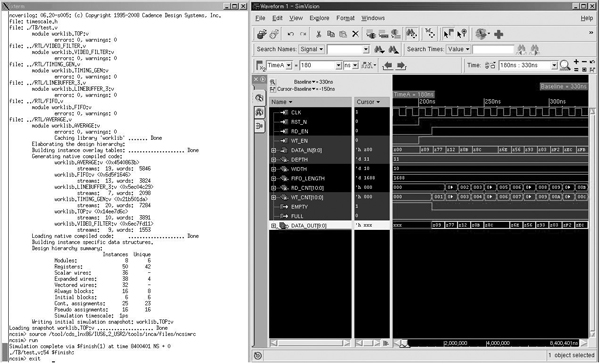Select the WT_EN signal row
The image size is (600, 364).
click(310, 141)
